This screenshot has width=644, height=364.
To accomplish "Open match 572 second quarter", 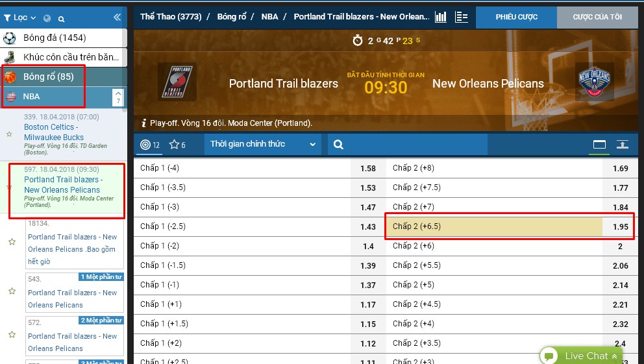I will pyautogui.click(x=75, y=336).
